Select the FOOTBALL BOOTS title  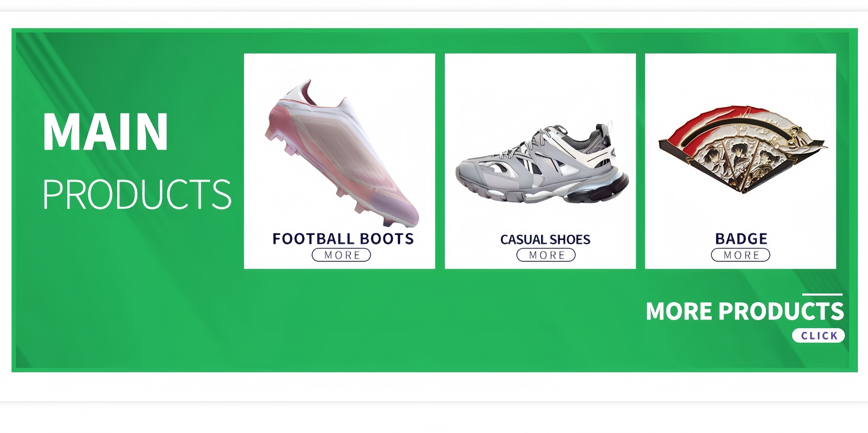(343, 239)
